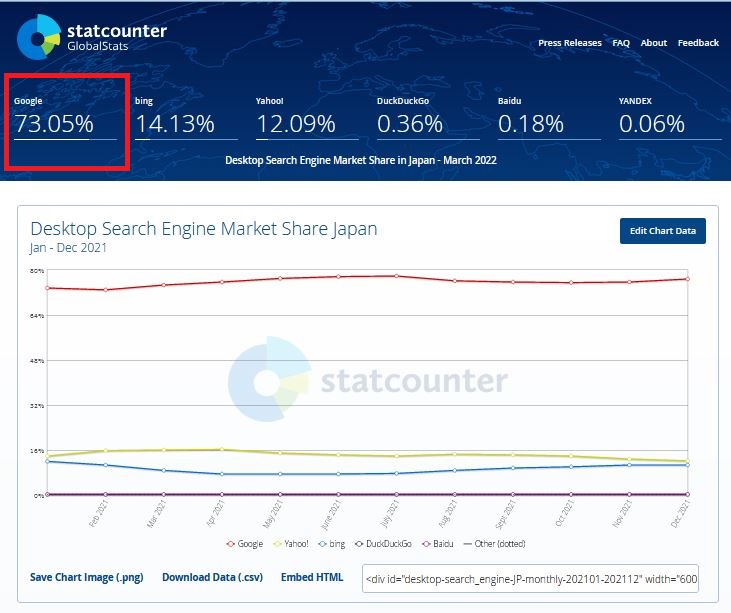This screenshot has height=613, width=731.
Task: Click the bing data point for Aug 2021
Action: [x=455, y=470]
